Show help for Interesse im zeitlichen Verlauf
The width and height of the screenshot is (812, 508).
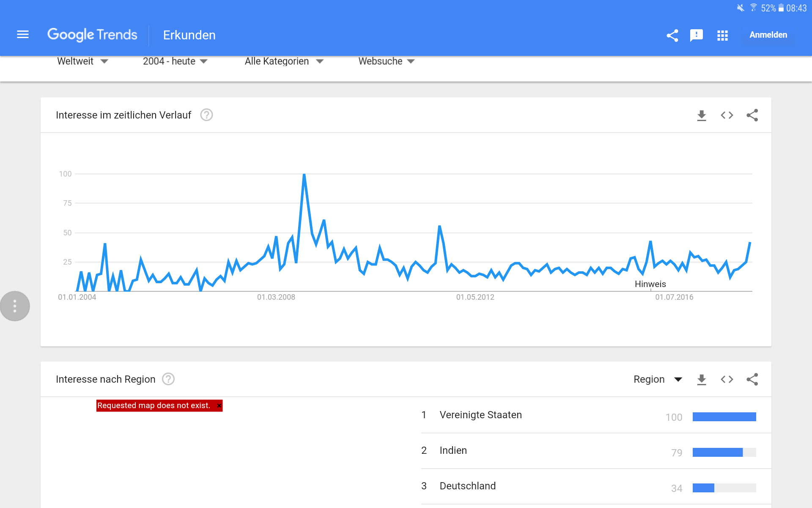click(206, 115)
